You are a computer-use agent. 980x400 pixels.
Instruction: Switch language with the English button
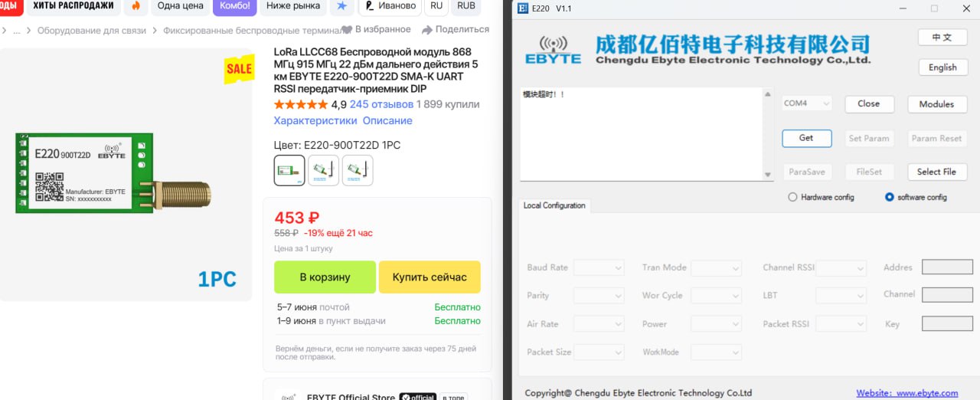click(942, 67)
